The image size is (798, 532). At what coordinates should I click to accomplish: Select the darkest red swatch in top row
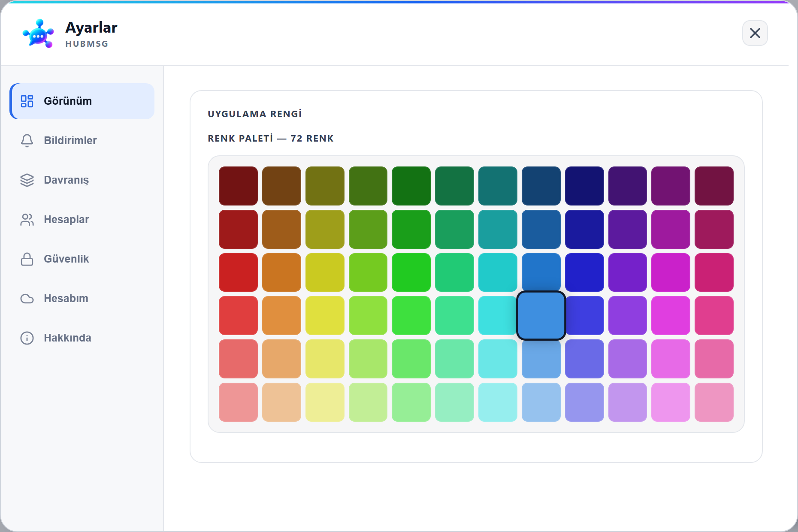coord(238,186)
